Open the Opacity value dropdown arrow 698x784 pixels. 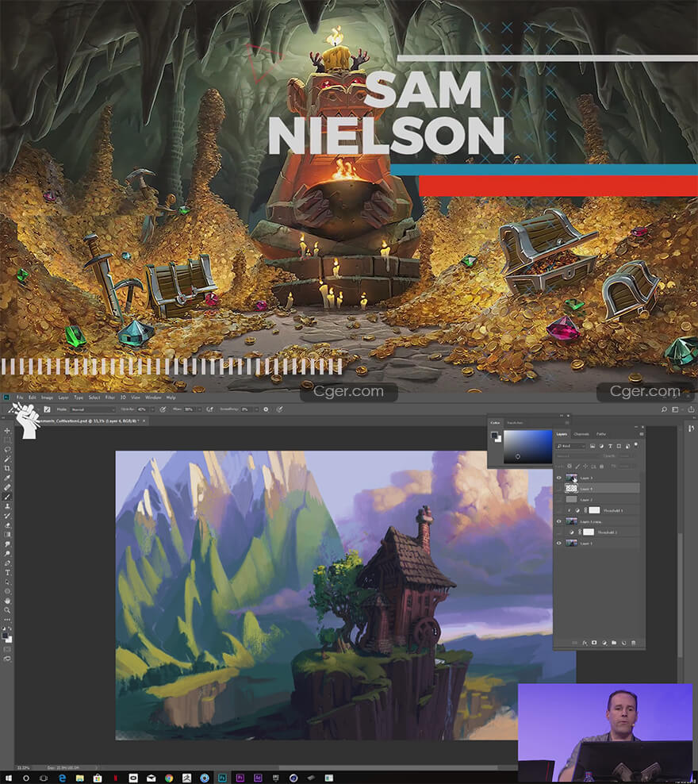coord(153,409)
